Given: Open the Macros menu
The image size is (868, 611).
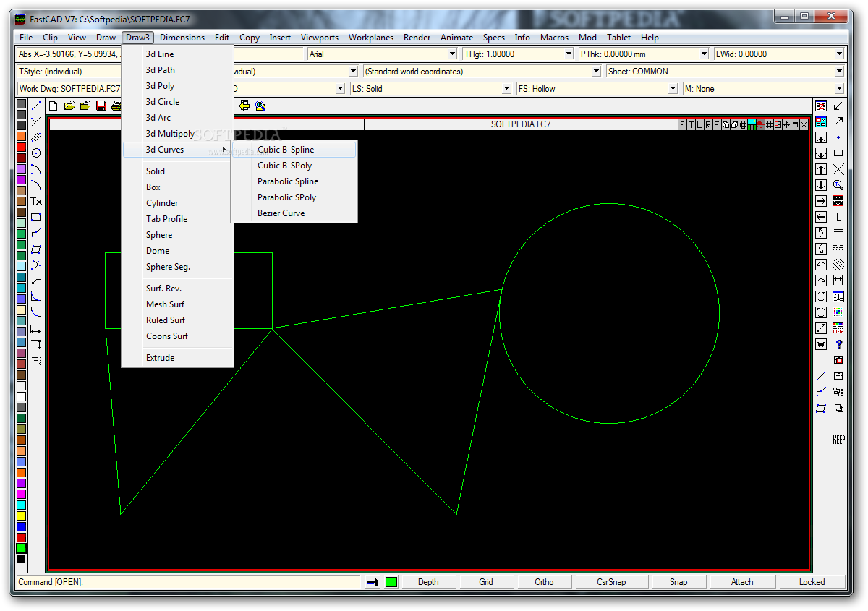Looking at the screenshot, I should point(554,38).
